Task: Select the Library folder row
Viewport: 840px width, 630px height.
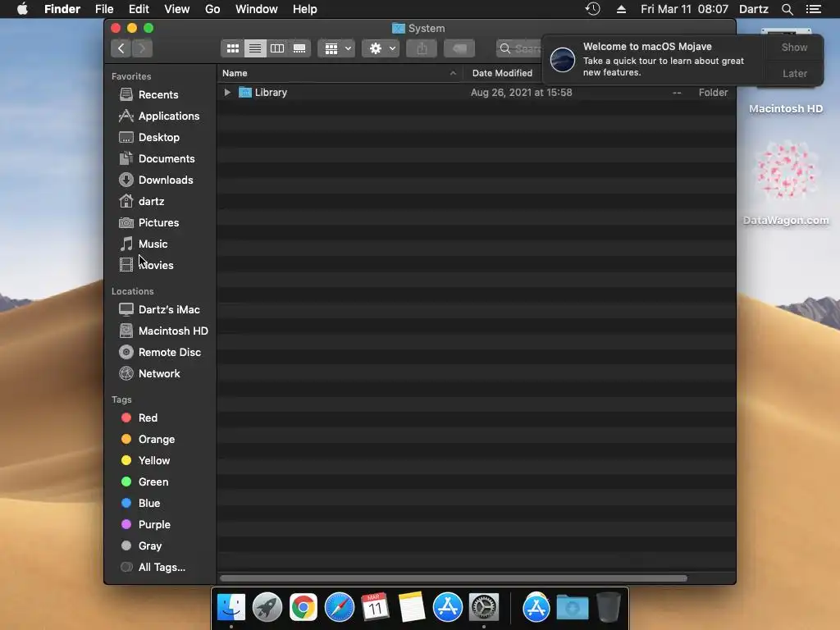Action: [477, 92]
